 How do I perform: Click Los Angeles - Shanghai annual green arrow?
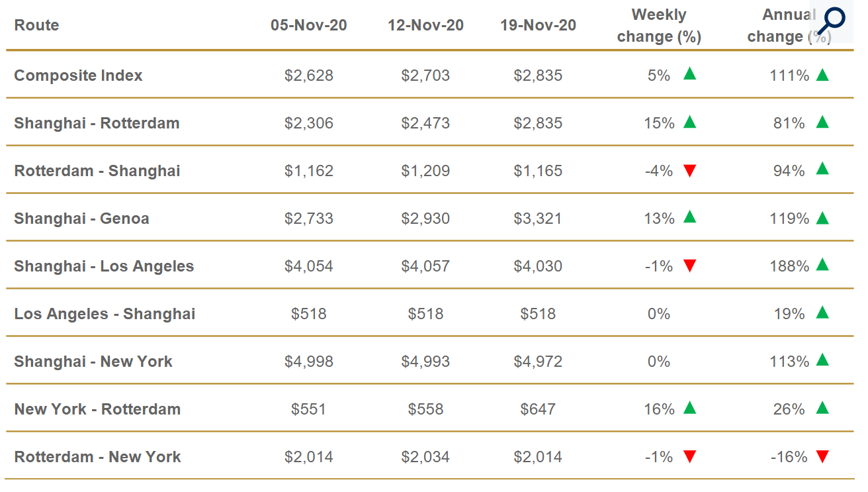coord(822,313)
